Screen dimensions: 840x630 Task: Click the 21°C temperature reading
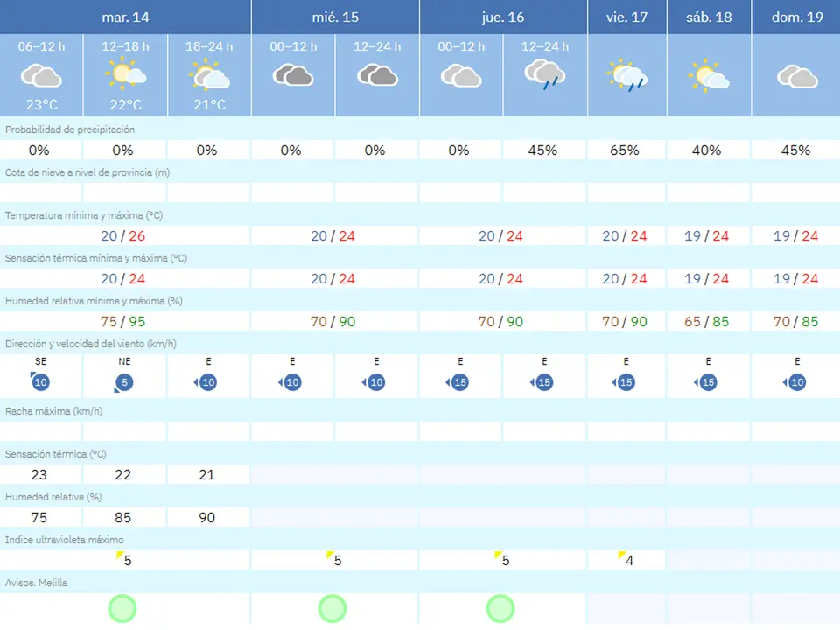click(209, 104)
